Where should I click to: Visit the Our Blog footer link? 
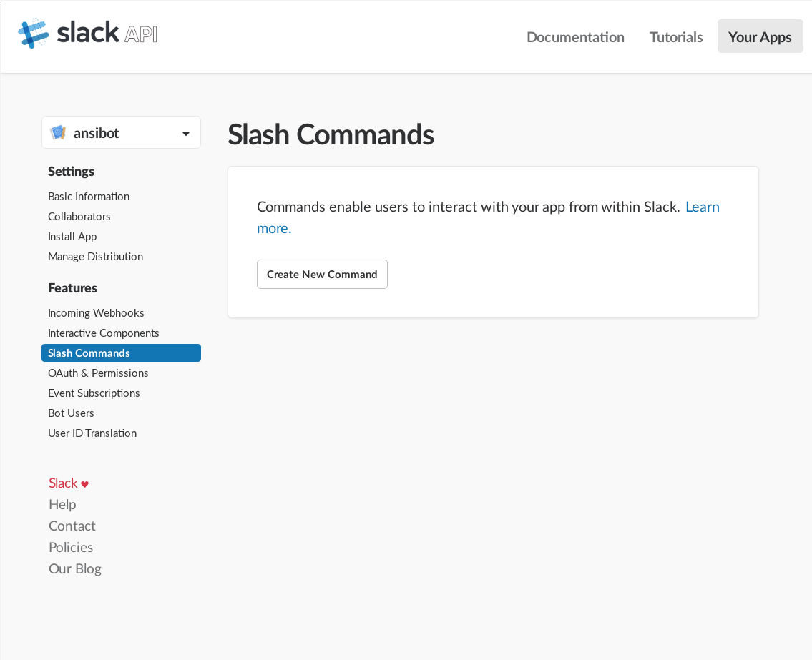[x=75, y=569]
